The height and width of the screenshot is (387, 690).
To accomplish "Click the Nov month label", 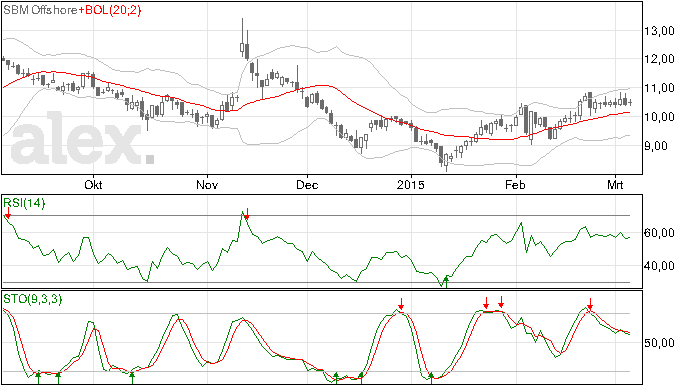I will (x=207, y=184).
